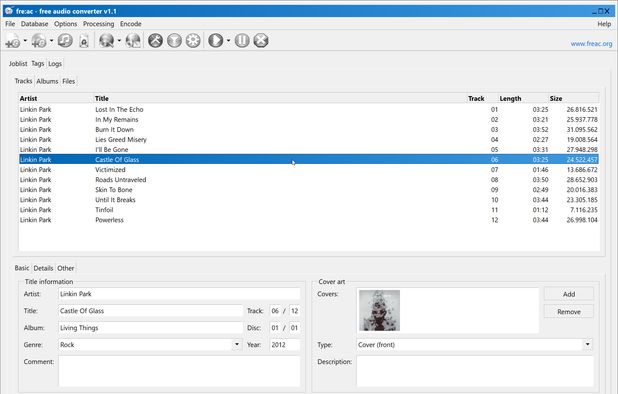This screenshot has width=618, height=394.
Task: Visit the www.freac.org link
Action: [591, 44]
